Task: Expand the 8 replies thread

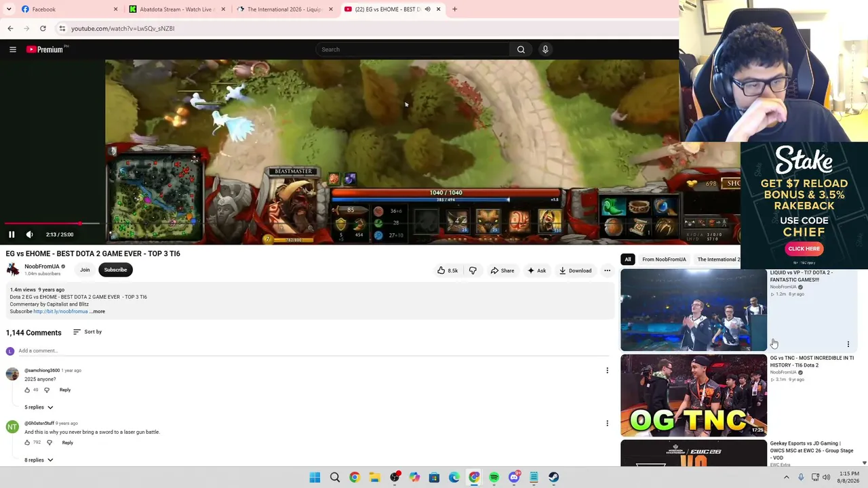Action: (39, 460)
